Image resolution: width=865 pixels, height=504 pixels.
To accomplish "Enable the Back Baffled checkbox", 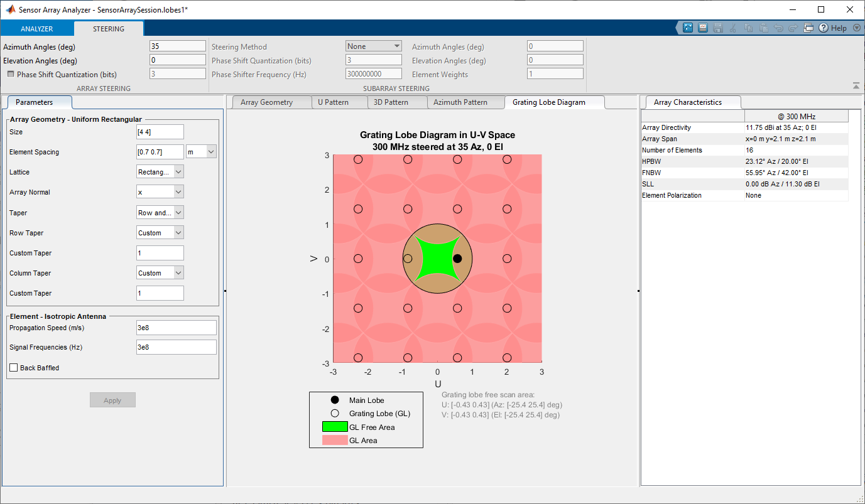I will (14, 368).
